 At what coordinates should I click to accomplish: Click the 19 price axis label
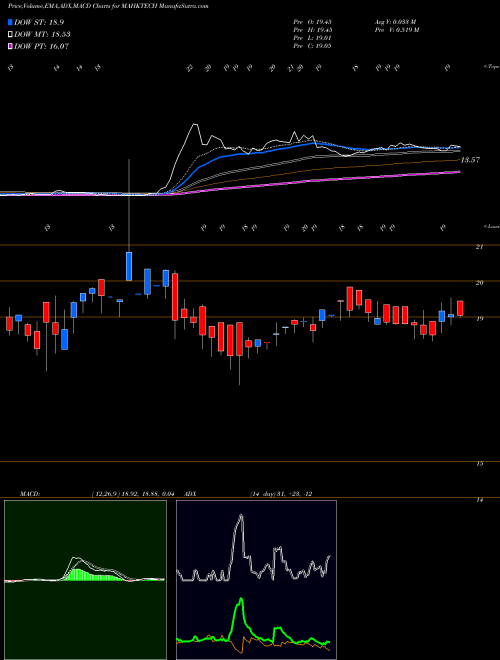coord(479,319)
